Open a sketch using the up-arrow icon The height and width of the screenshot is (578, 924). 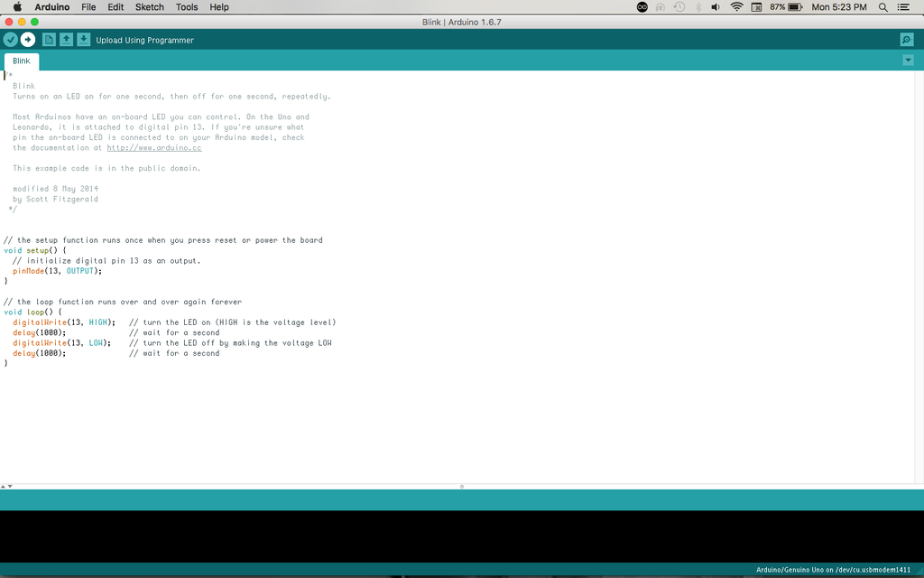coord(67,40)
